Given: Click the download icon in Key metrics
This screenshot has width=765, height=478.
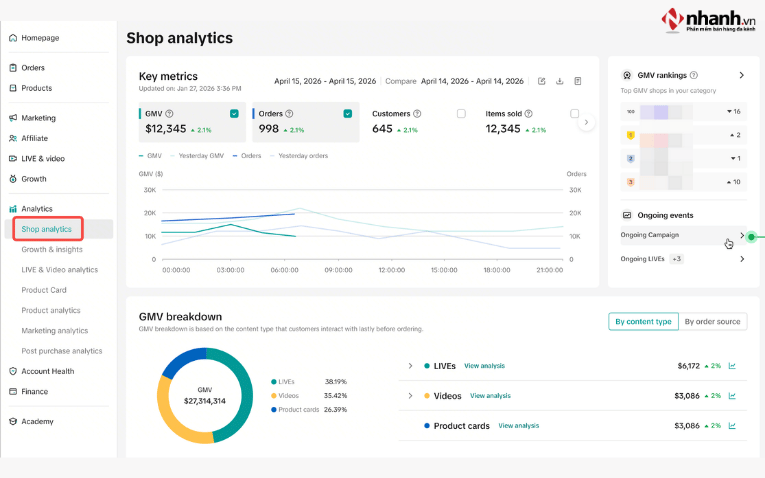Looking at the screenshot, I should click(x=560, y=81).
